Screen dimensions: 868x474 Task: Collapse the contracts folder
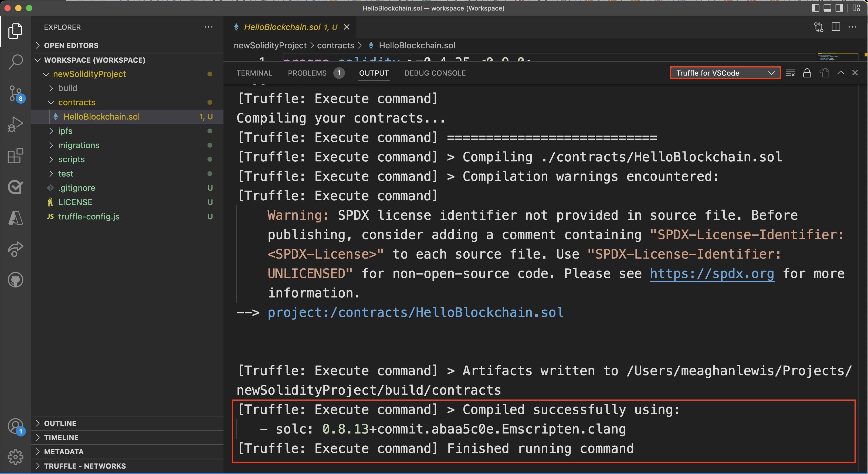coord(127,102)
